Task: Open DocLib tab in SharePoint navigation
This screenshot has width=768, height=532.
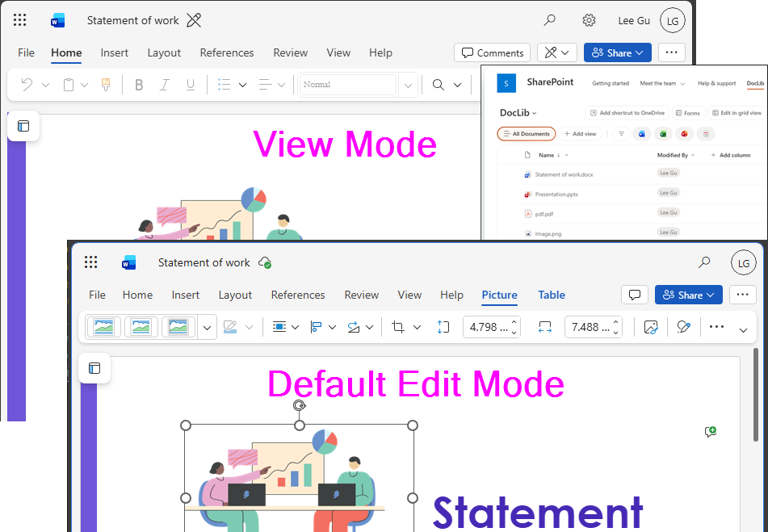Action: click(x=755, y=83)
